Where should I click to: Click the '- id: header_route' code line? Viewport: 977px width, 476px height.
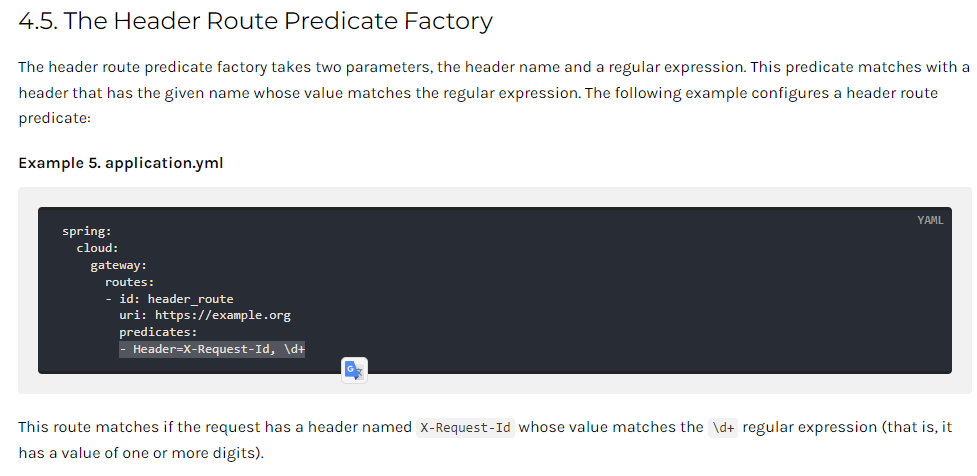(x=169, y=299)
